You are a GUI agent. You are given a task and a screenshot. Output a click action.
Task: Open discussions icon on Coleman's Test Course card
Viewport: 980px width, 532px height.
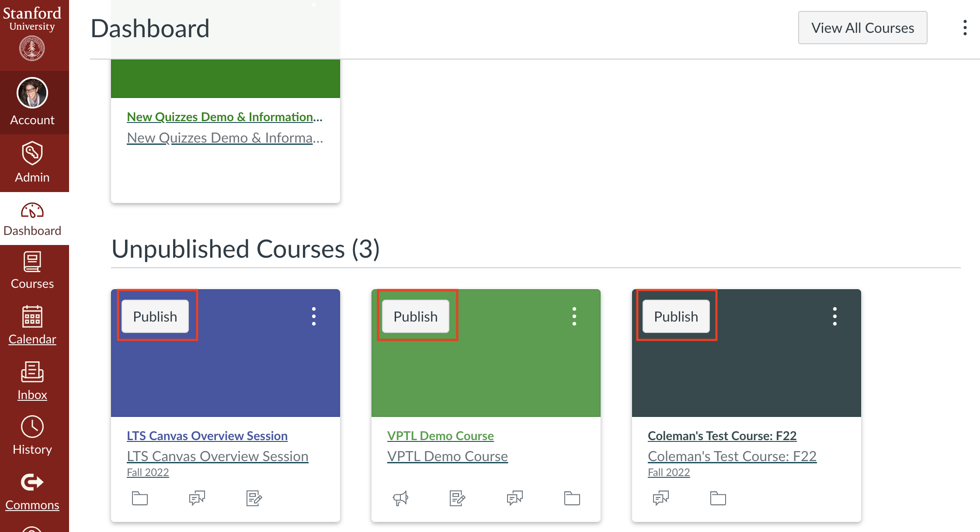[x=661, y=498]
